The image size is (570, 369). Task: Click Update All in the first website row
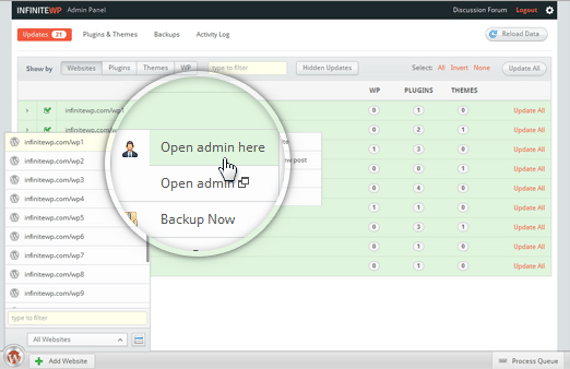529,111
